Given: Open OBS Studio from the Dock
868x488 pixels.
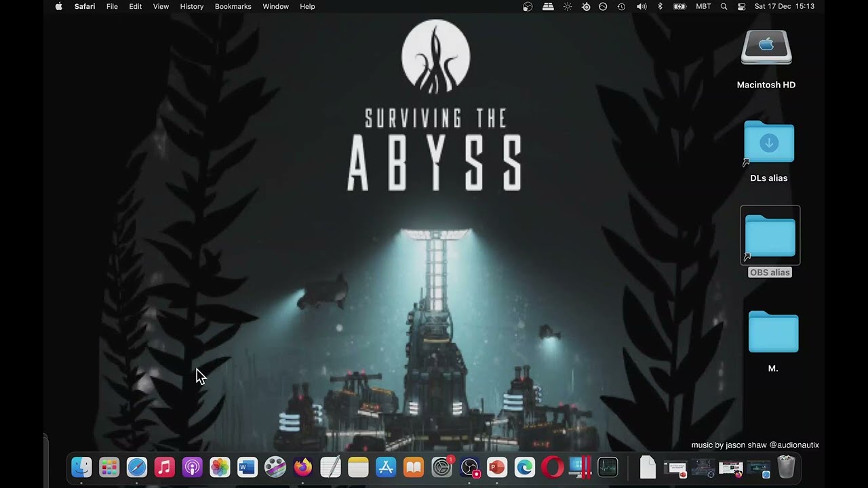Looking at the screenshot, I should click(469, 467).
